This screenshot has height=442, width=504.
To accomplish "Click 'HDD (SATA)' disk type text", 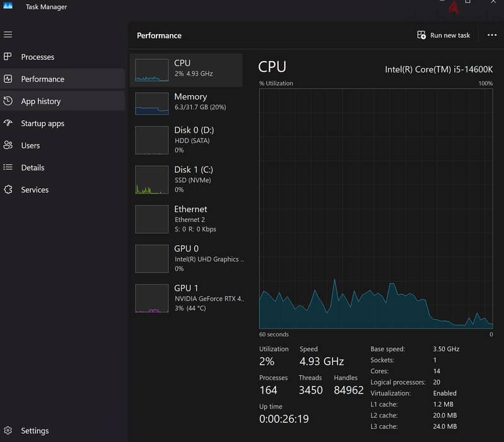I will click(x=192, y=141).
